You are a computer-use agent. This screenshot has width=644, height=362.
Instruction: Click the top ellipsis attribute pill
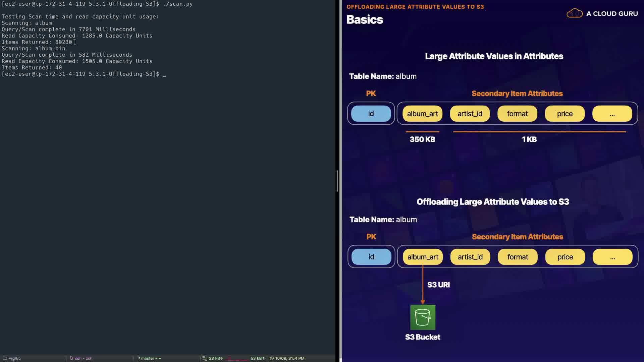click(x=612, y=114)
